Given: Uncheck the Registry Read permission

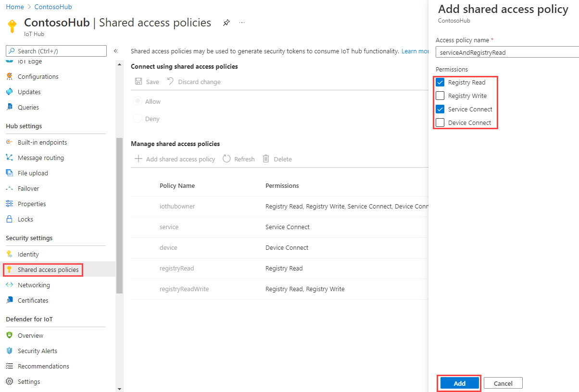Looking at the screenshot, I should [x=440, y=82].
